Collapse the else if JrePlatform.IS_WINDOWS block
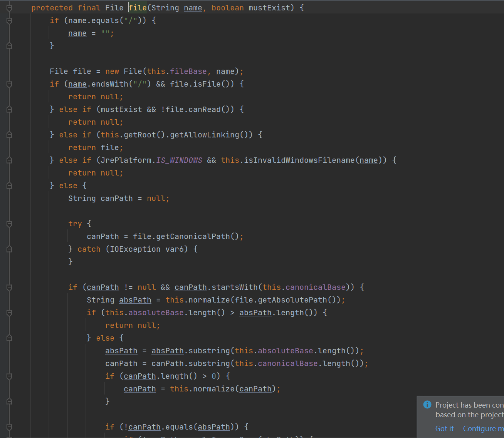 [9, 160]
